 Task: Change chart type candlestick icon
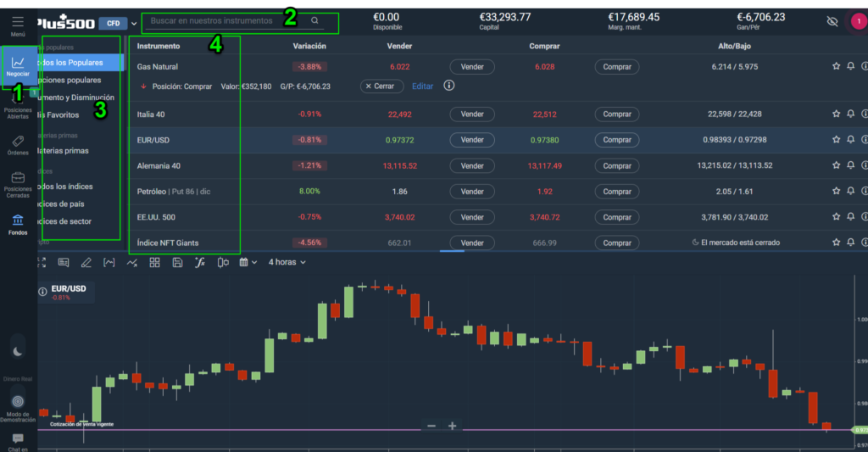223,262
